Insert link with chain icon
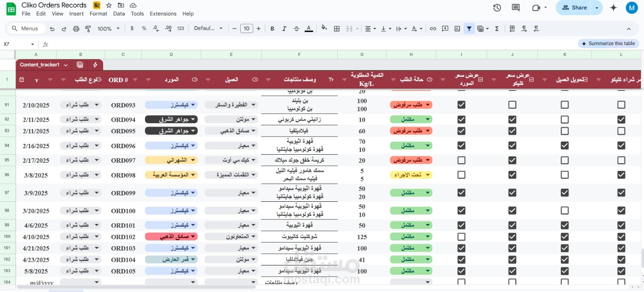This screenshot has width=644, height=292. coord(433,29)
